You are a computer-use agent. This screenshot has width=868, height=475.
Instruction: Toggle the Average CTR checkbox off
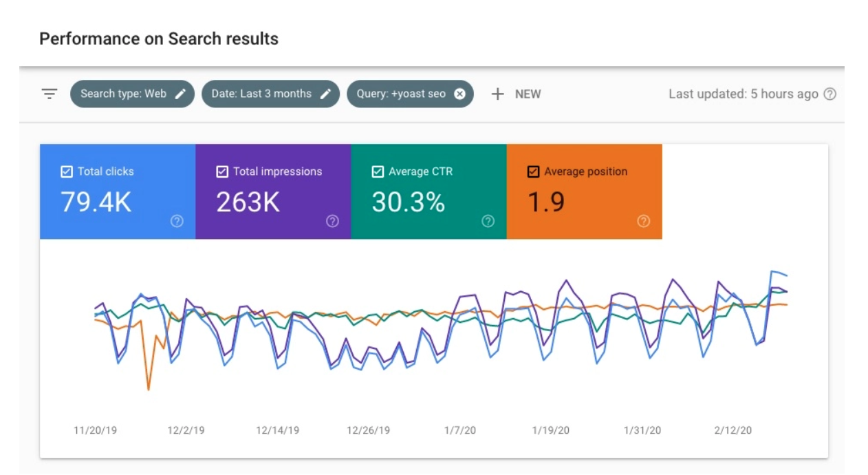point(377,171)
